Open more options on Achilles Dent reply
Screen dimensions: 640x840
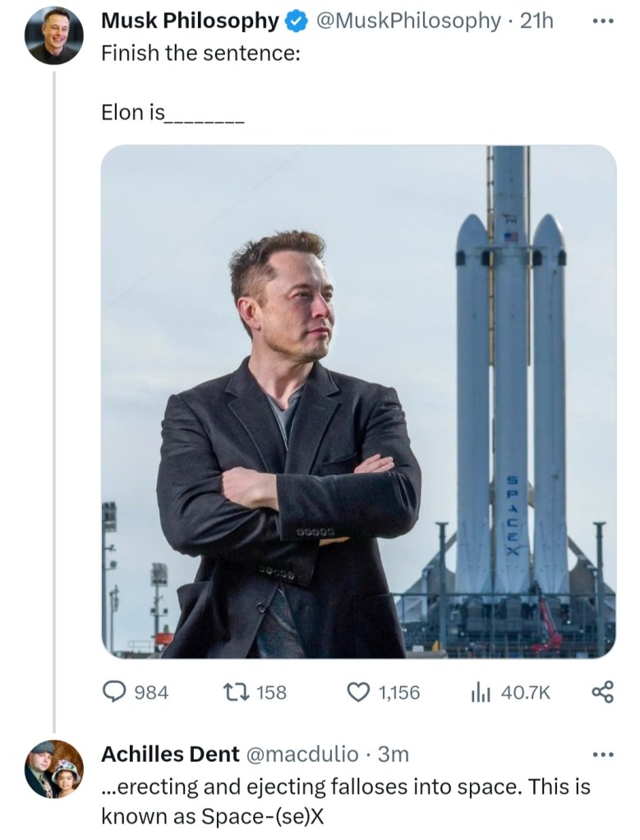point(603,754)
